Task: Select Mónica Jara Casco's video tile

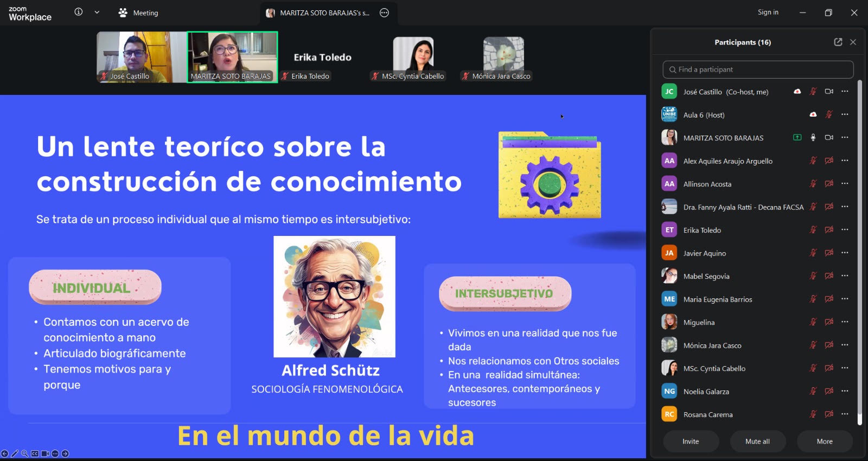Action: coord(503,57)
